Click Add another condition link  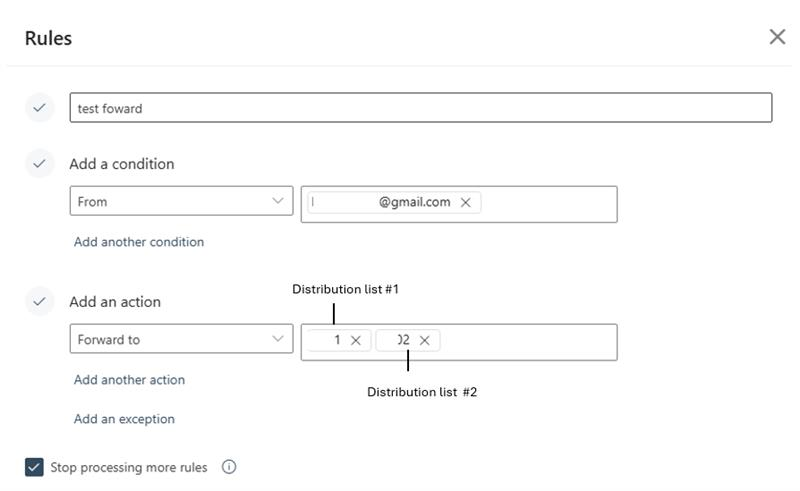pos(139,242)
